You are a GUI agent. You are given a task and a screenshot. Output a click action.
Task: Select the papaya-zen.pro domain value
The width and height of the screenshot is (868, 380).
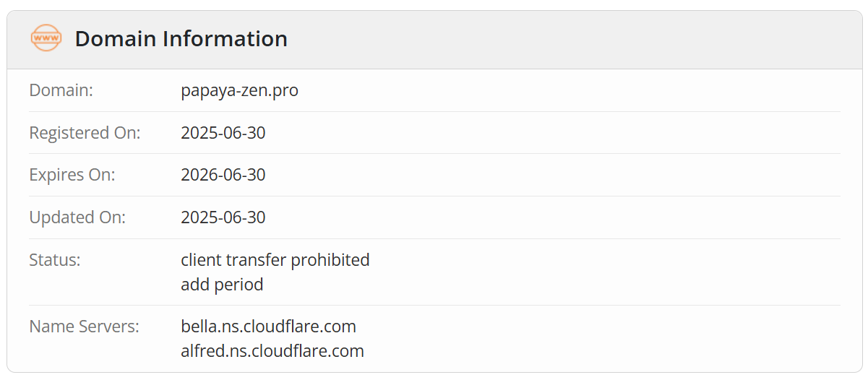click(x=239, y=91)
